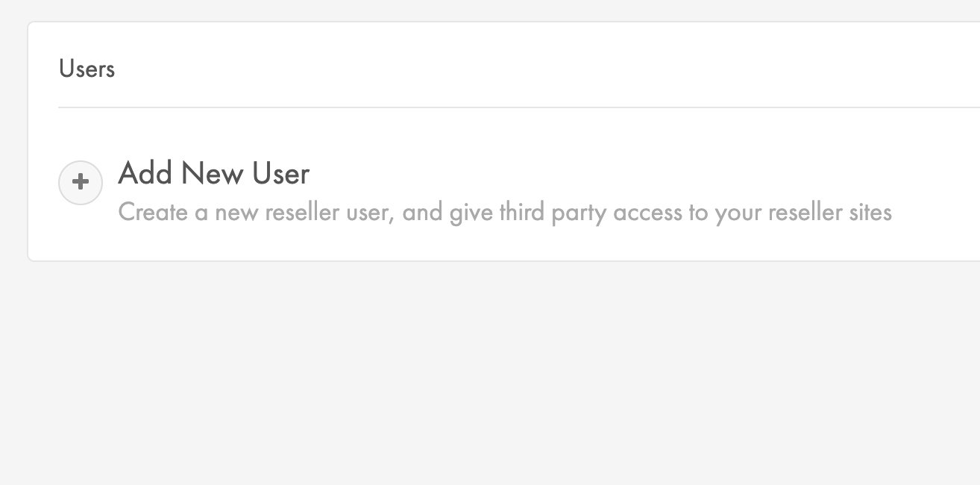The width and height of the screenshot is (980, 485).
Task: Tap the round gray plus button
Action: 81,182
